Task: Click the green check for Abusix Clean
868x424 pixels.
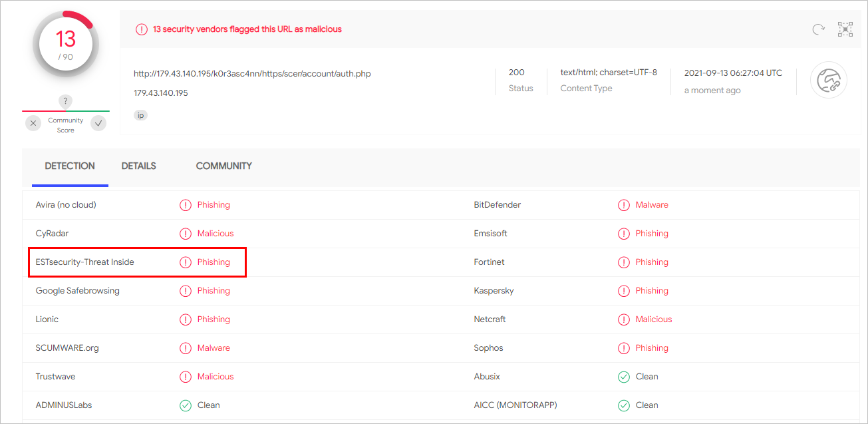Action: click(624, 377)
